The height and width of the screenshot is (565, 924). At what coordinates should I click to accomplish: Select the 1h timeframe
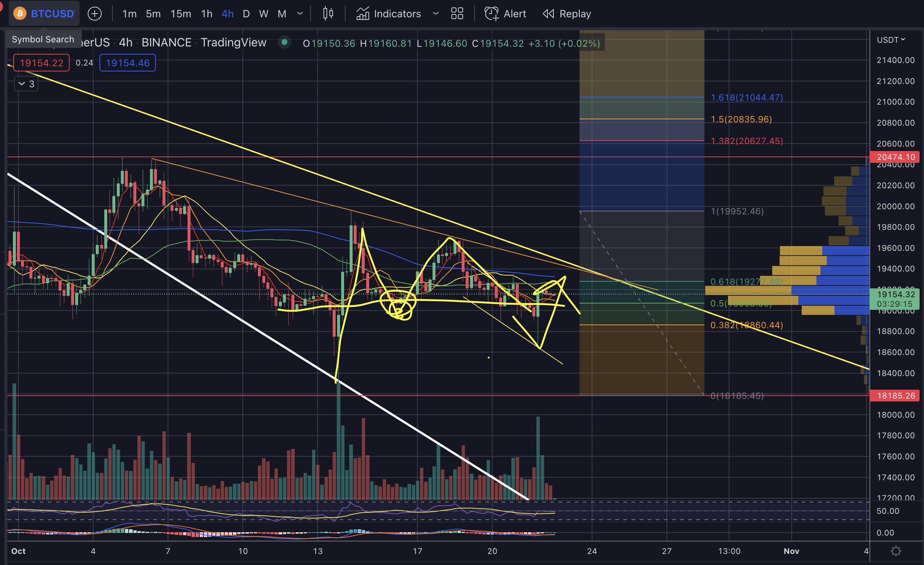point(207,14)
